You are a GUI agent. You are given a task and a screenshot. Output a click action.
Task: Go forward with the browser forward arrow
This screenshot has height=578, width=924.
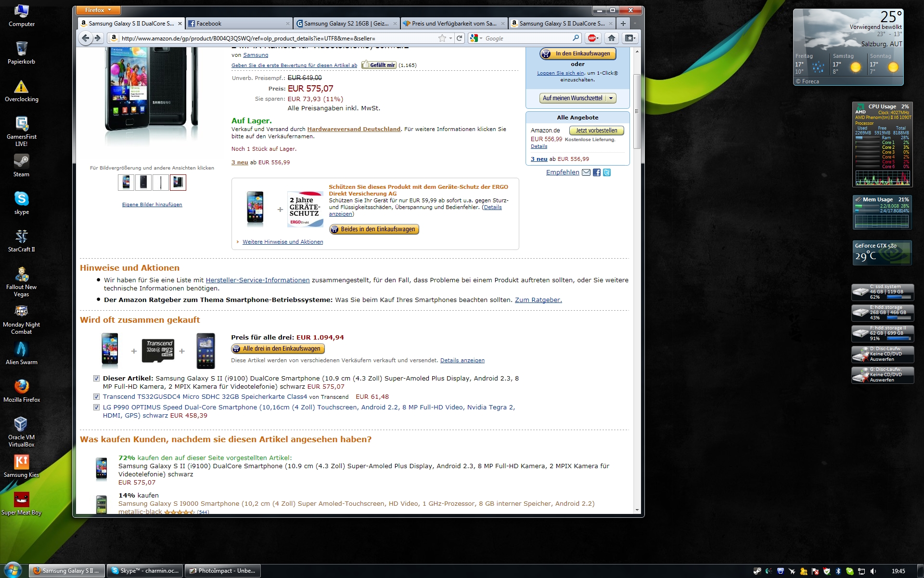click(98, 38)
